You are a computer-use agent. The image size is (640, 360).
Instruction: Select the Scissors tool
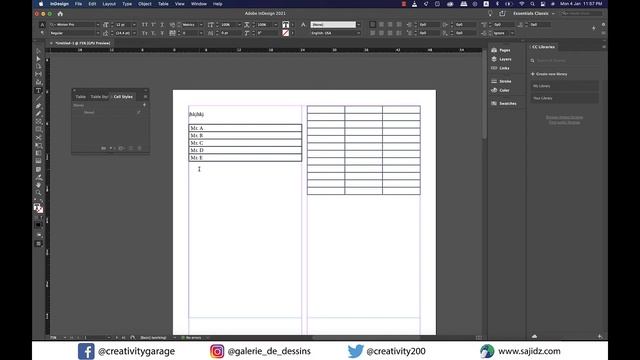coord(38,138)
